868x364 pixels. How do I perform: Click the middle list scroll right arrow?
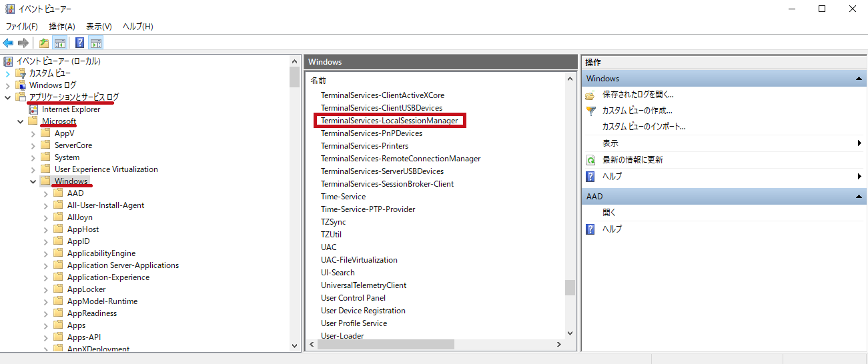[560, 345]
